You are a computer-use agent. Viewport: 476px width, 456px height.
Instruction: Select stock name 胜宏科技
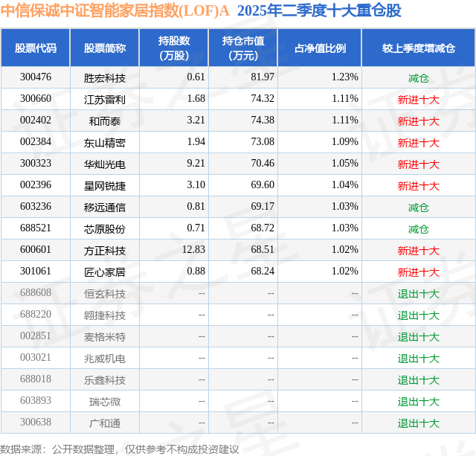point(105,78)
